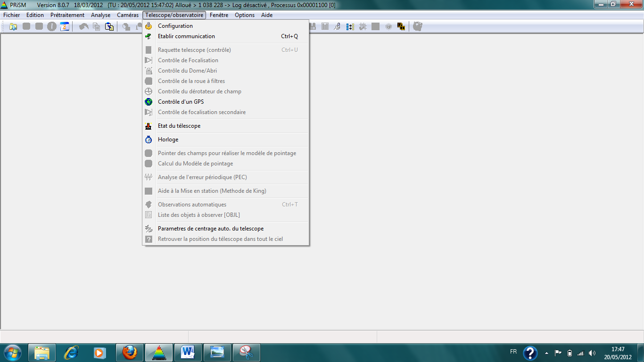Screen dimensions: 644x362
Task: Click the black and yellow squares toolbar icon
Action: coord(401,26)
